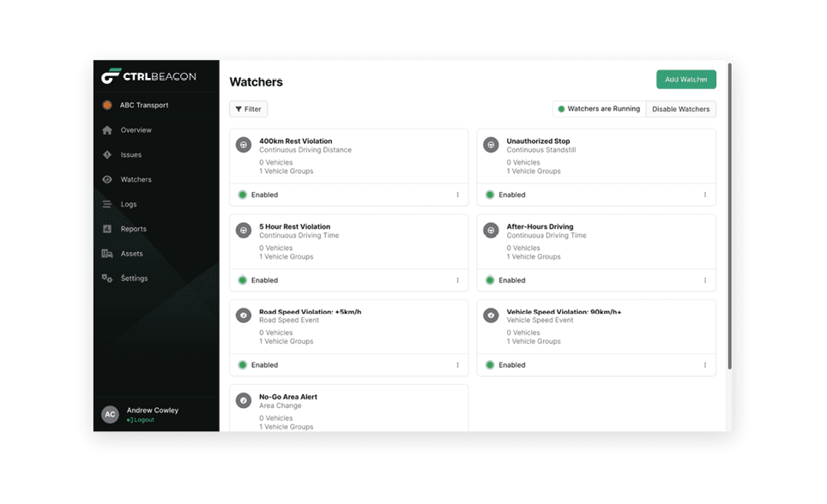Open the Filter dropdown

click(x=248, y=109)
